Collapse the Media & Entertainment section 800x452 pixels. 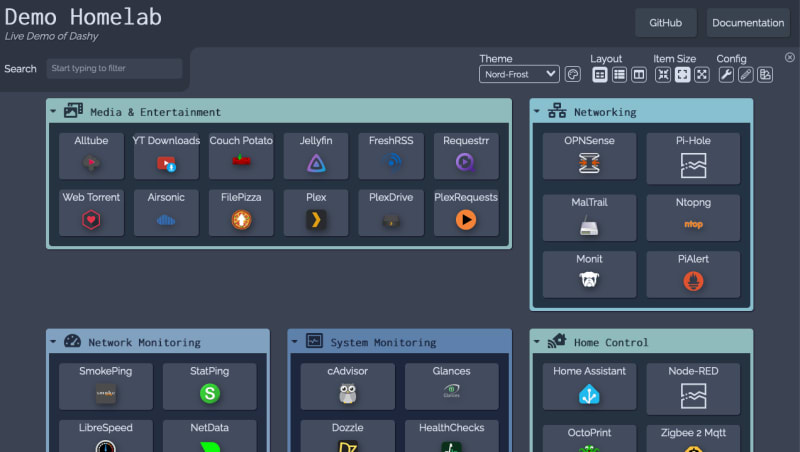tap(53, 112)
